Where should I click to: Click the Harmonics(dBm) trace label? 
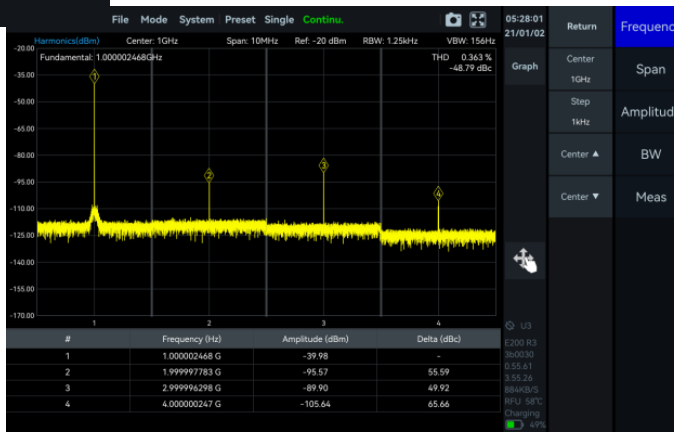[67, 41]
